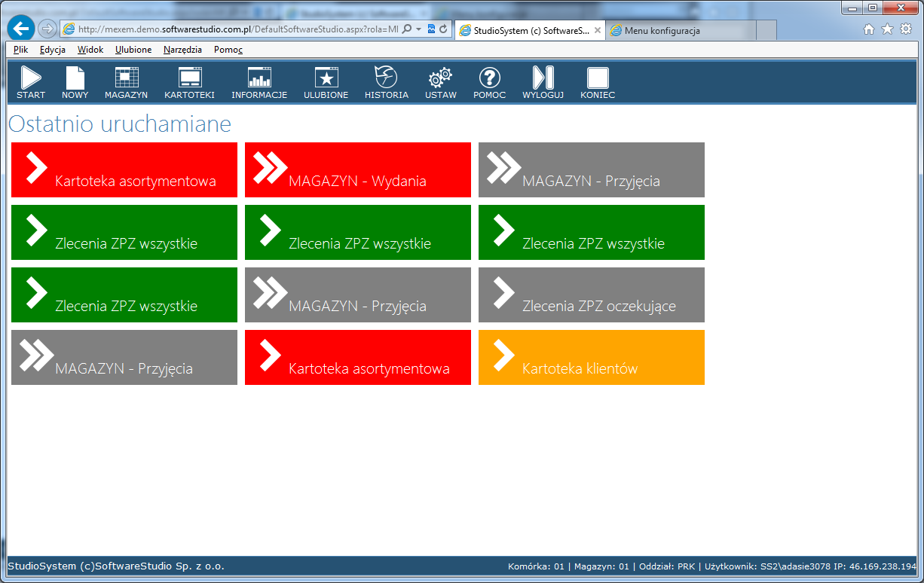Click the Oddział: PRK status entry

(667, 566)
